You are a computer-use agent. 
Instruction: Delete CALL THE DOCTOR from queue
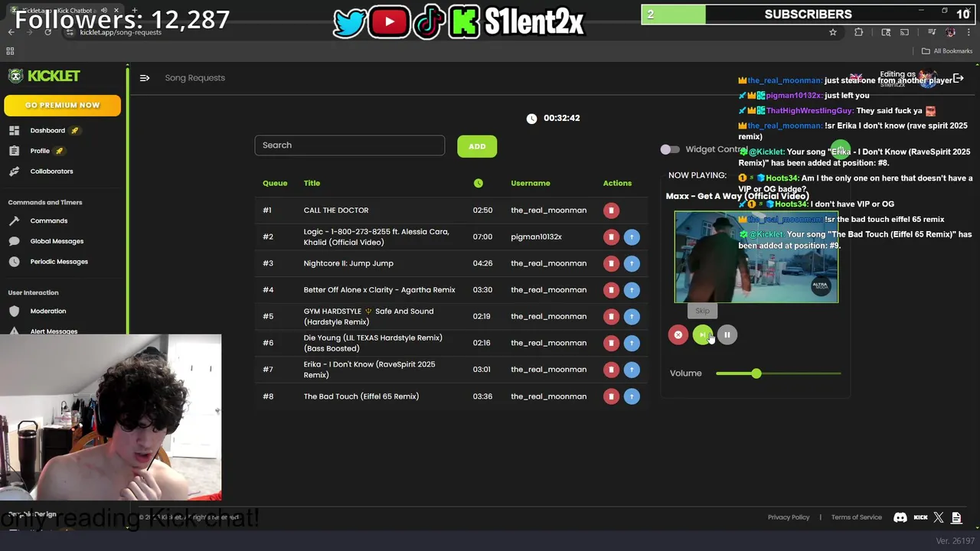click(611, 210)
